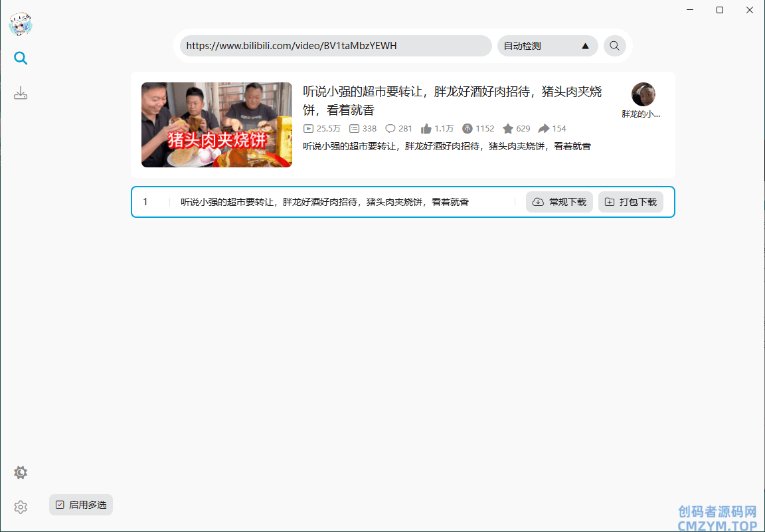Click the share arrow icon showing 154
The height and width of the screenshot is (532, 765).
click(544, 129)
